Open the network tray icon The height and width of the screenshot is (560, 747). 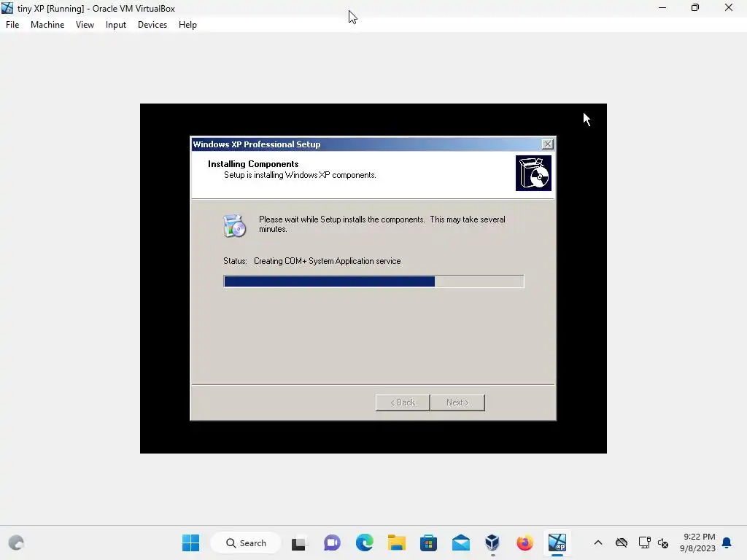[x=645, y=542]
